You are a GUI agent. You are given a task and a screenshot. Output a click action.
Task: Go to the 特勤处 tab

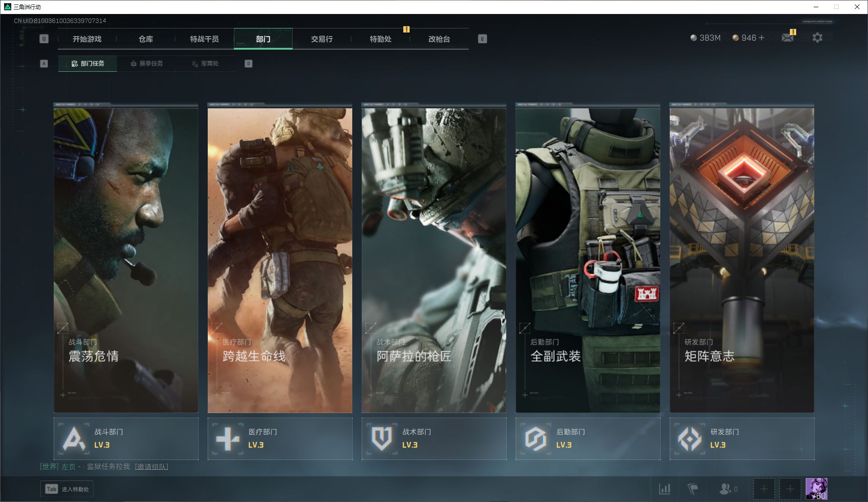[380, 39]
